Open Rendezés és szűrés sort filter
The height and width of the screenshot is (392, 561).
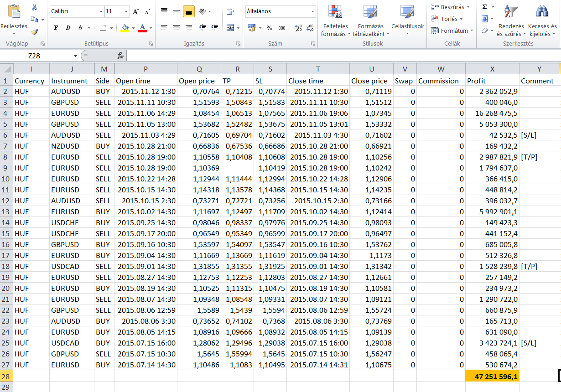(x=511, y=21)
